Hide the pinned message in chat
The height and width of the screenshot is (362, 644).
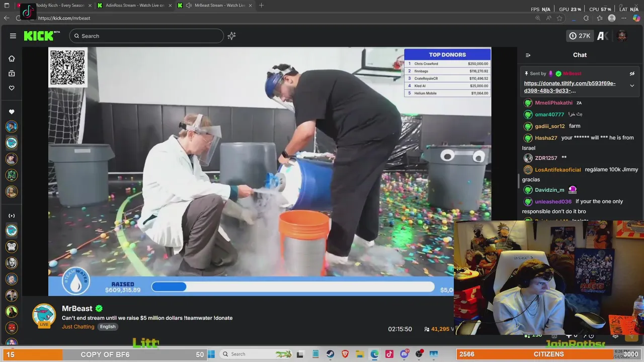point(632,74)
